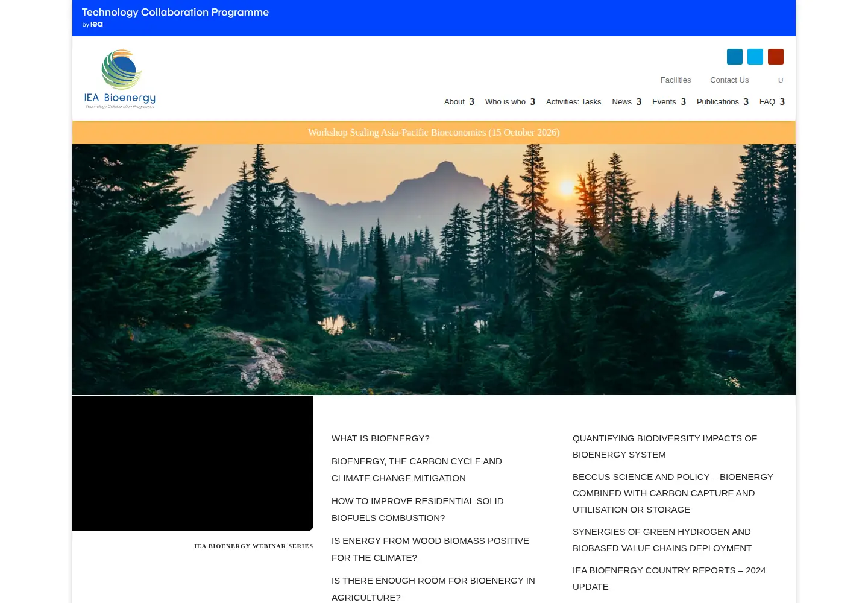Open BECCUS Science and Policy link

[x=673, y=493]
